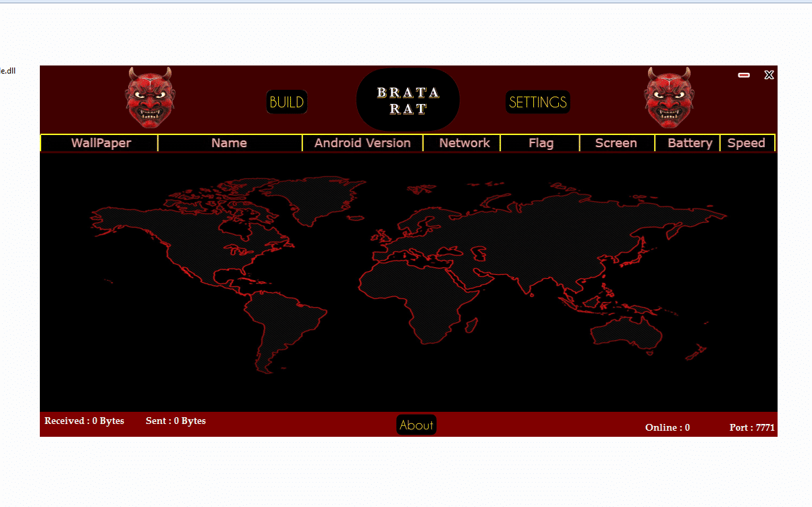Image resolution: width=812 pixels, height=507 pixels.
Task: Click the Sent : 0 Bytes counter
Action: [x=175, y=421]
